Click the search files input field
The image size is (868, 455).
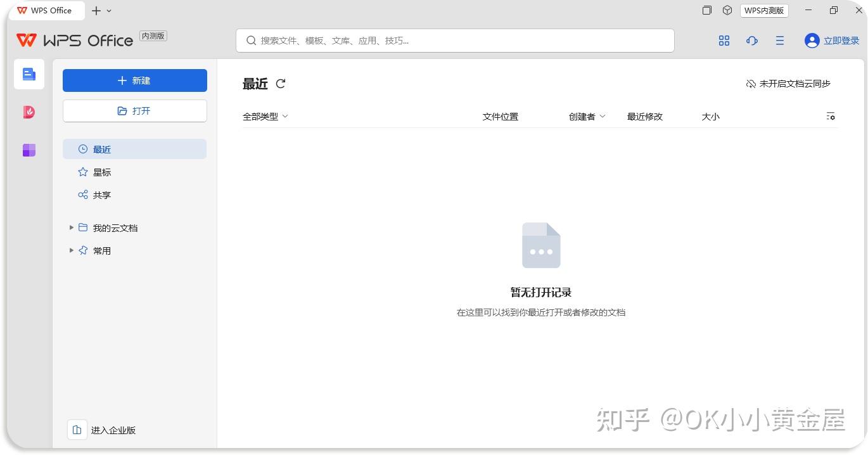click(454, 40)
